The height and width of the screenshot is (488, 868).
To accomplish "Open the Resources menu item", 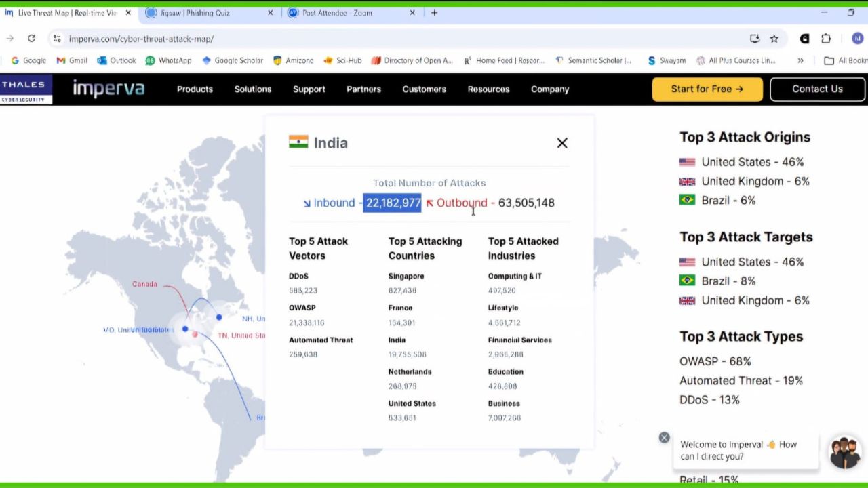I will pyautogui.click(x=488, y=89).
